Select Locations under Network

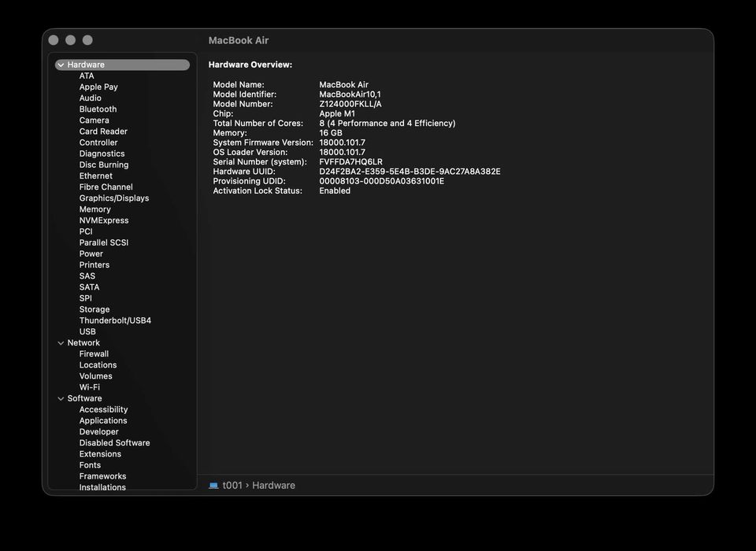tap(98, 365)
